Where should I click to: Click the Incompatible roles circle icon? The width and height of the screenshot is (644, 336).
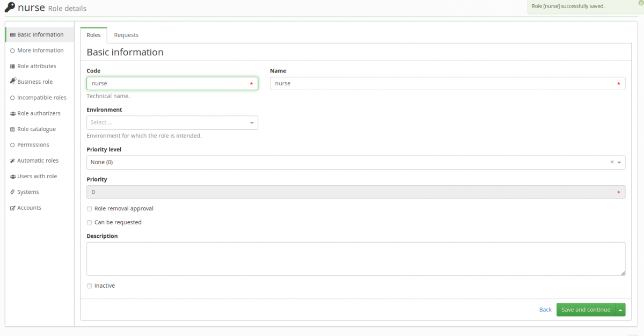(x=12, y=98)
